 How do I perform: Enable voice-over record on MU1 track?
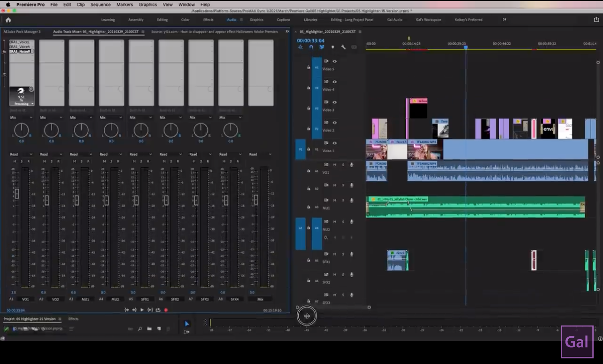351,201
